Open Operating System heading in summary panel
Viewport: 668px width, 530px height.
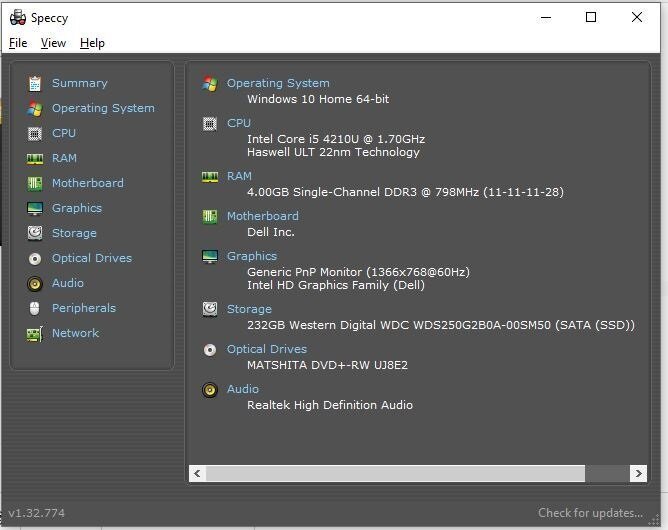coord(278,83)
